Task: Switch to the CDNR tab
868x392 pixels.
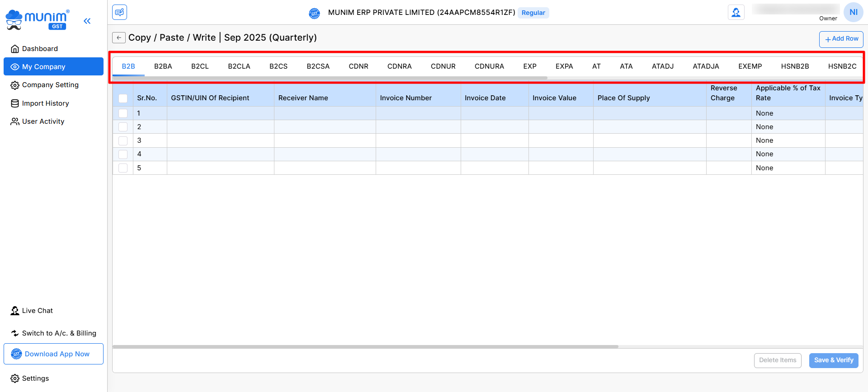Action: (358, 66)
